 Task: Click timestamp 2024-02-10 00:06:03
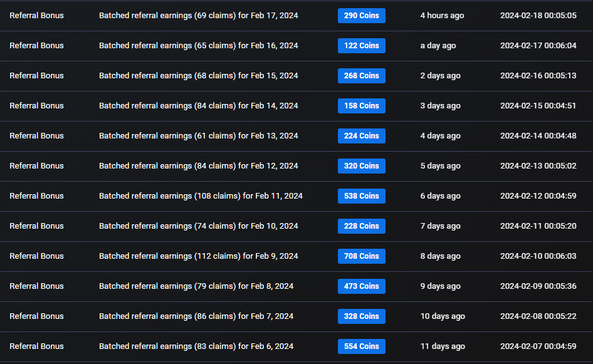tap(538, 256)
